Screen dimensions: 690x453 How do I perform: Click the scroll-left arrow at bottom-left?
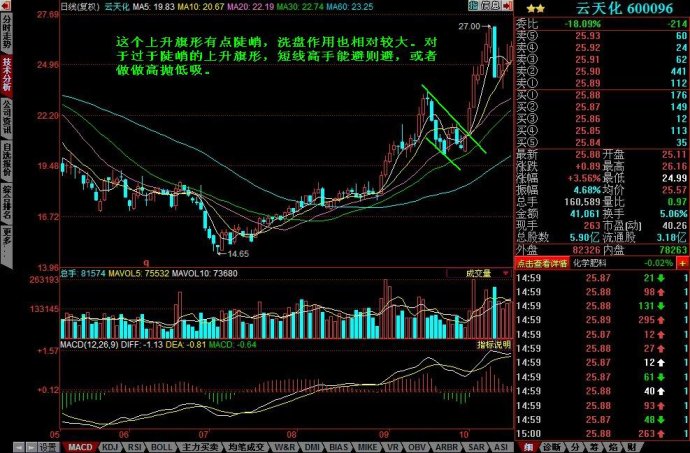click(x=8, y=446)
